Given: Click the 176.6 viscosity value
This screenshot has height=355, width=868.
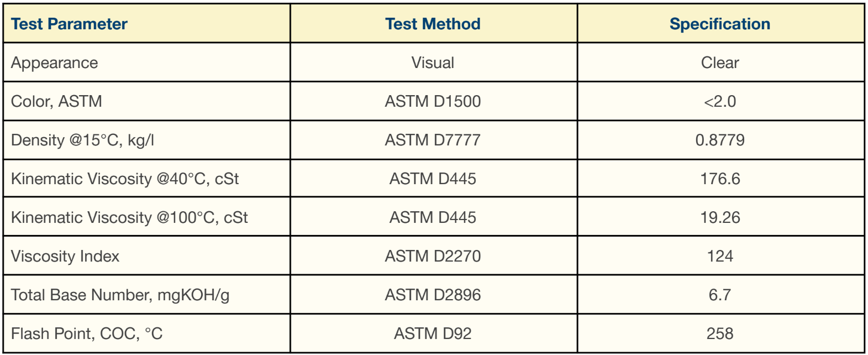Looking at the screenshot, I should (x=720, y=179).
